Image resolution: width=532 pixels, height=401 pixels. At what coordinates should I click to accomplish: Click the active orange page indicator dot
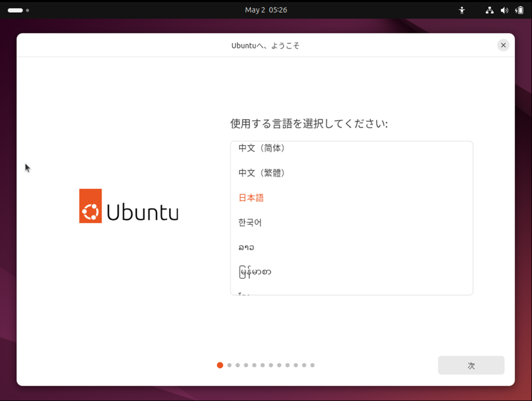coord(220,365)
